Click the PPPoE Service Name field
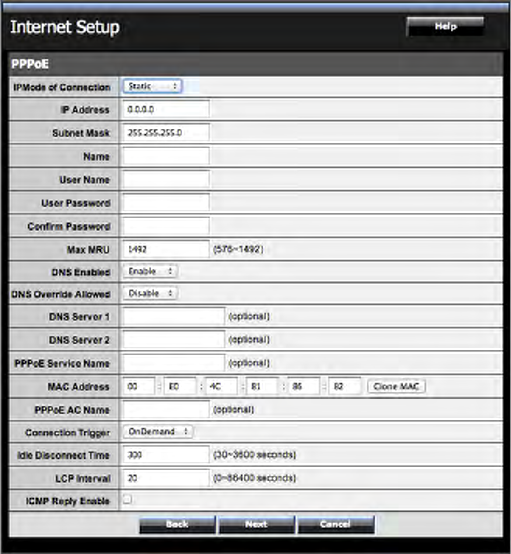The width and height of the screenshot is (511, 554). (x=174, y=363)
